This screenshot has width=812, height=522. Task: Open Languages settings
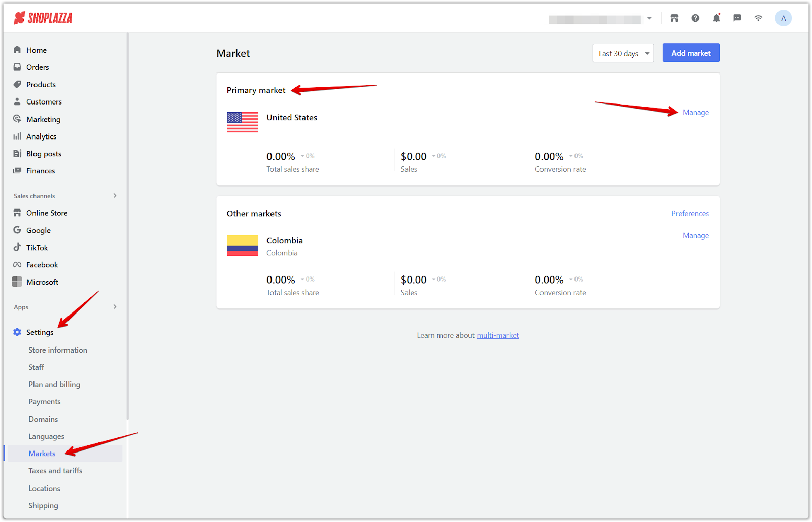(x=46, y=436)
